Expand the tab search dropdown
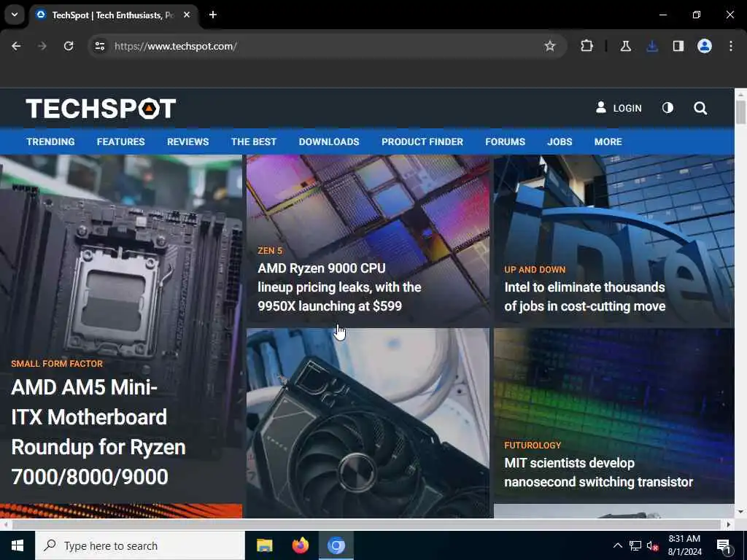Image resolution: width=747 pixels, height=560 pixels. tap(15, 15)
